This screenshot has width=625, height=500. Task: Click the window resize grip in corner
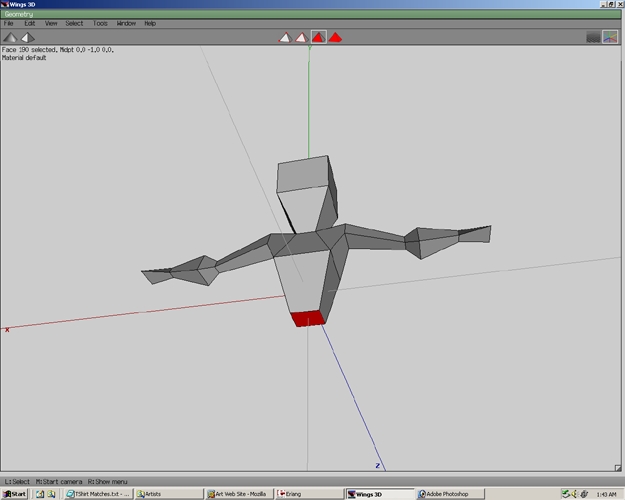pos(617,468)
